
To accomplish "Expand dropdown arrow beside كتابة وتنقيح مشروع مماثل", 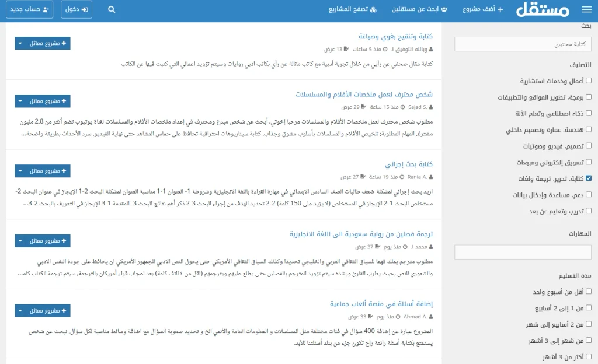I will pos(20,43).
